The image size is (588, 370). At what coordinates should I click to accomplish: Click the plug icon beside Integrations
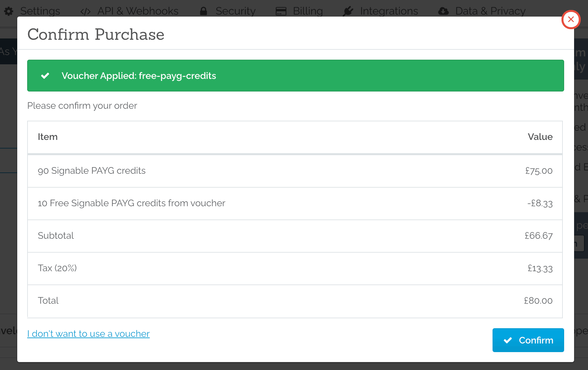348,11
